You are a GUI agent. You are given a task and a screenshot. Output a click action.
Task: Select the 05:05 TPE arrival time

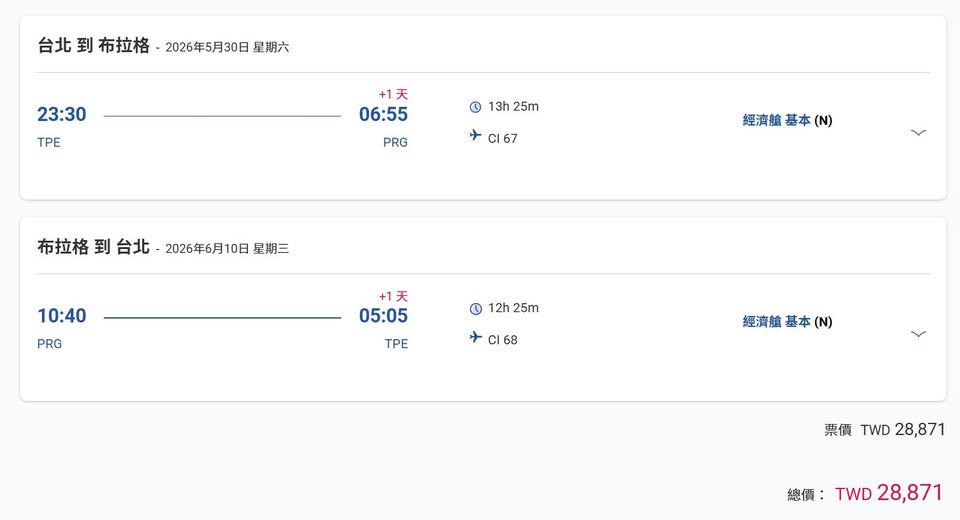[x=383, y=316]
